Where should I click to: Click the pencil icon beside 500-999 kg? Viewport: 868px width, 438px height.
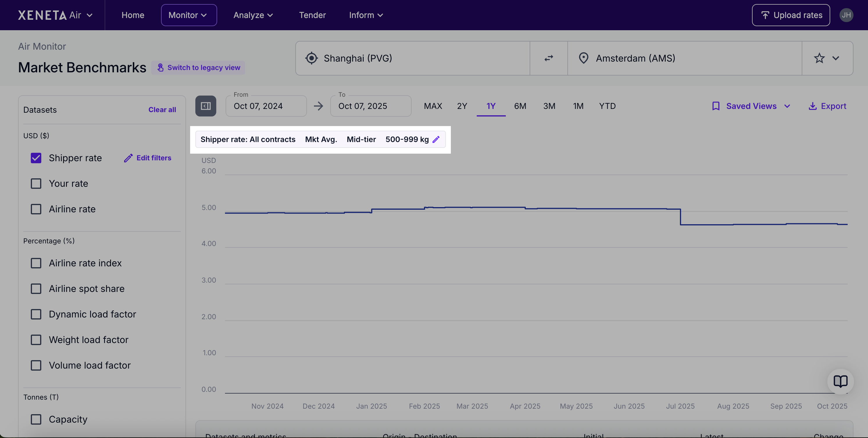click(x=436, y=139)
